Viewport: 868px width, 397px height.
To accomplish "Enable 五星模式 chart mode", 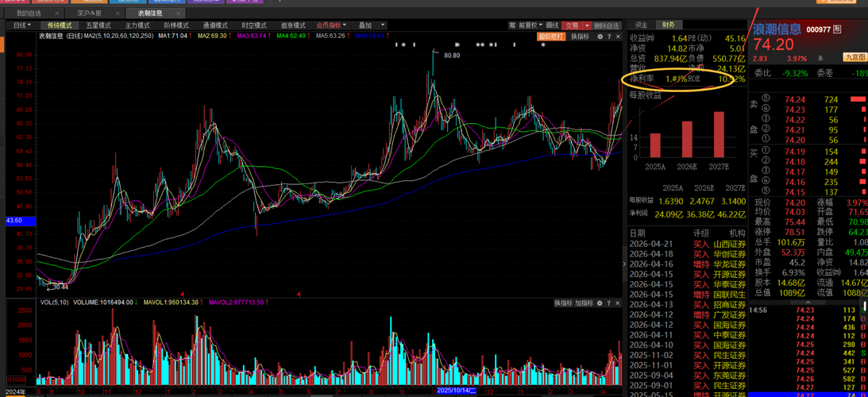I will coord(98,25).
